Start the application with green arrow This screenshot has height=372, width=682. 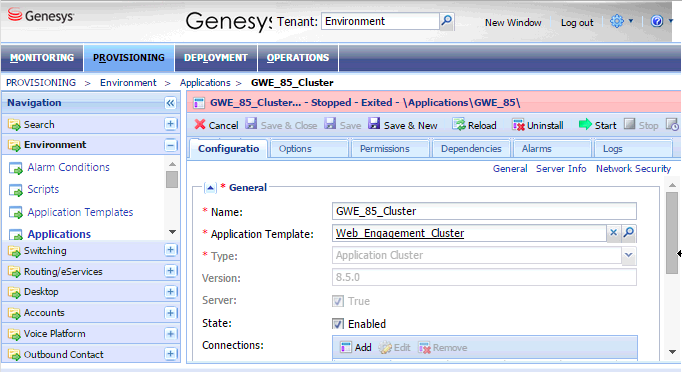[585, 124]
